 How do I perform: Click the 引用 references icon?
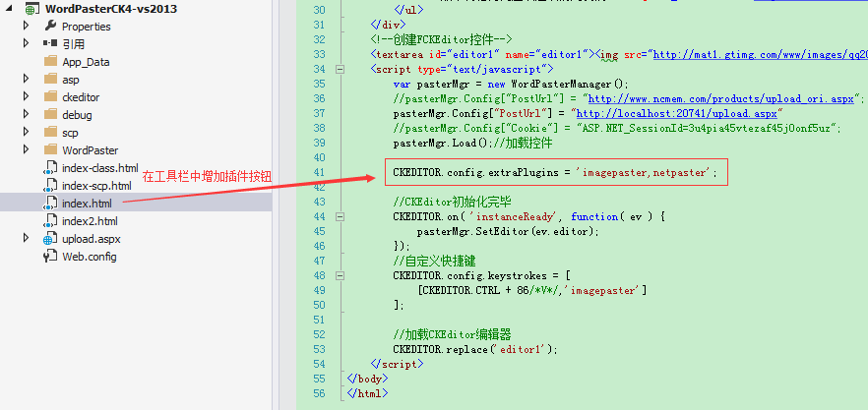pyautogui.click(x=50, y=43)
